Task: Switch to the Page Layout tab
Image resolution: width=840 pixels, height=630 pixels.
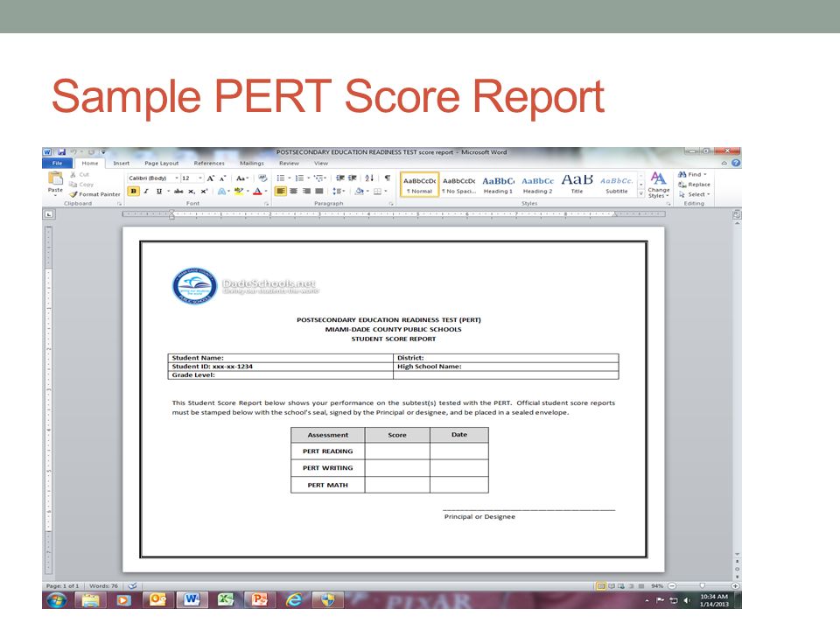Action: click(162, 164)
